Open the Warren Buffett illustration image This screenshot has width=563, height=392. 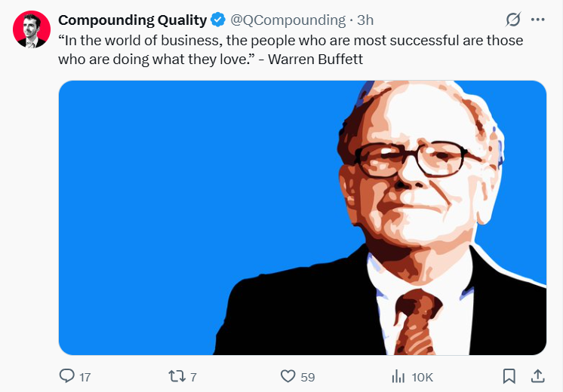coord(303,218)
